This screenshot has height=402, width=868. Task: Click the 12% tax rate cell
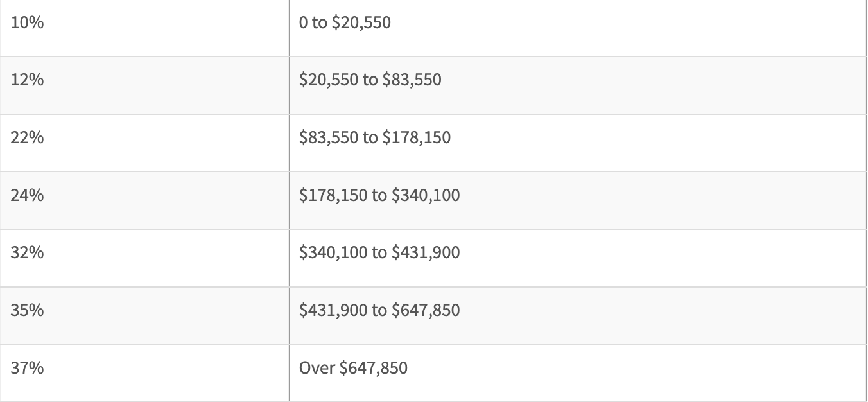pyautogui.click(x=144, y=85)
